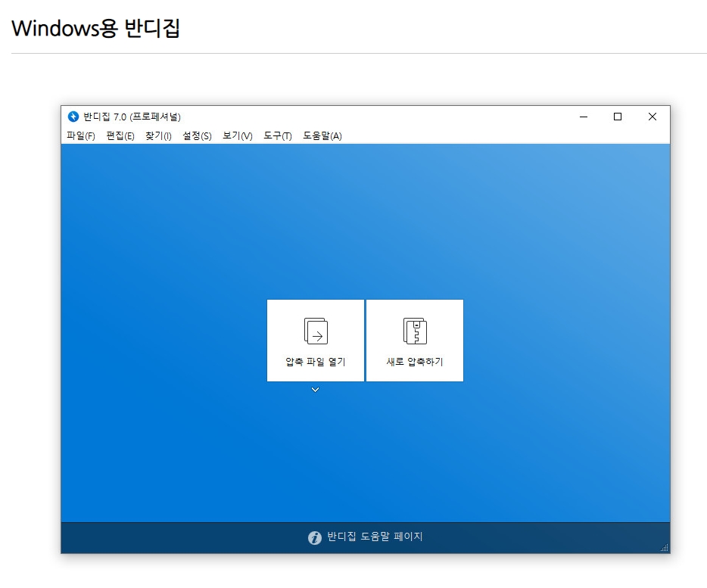Click the Bandizip logo in title bar

click(73, 117)
